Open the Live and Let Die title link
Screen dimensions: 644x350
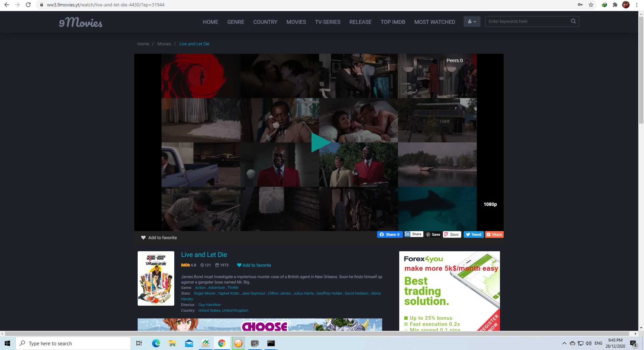(x=204, y=255)
